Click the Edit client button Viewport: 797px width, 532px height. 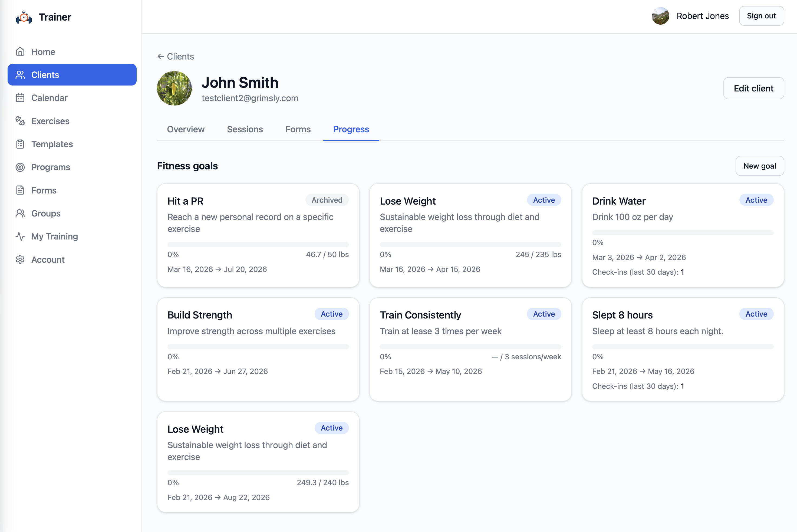click(753, 88)
